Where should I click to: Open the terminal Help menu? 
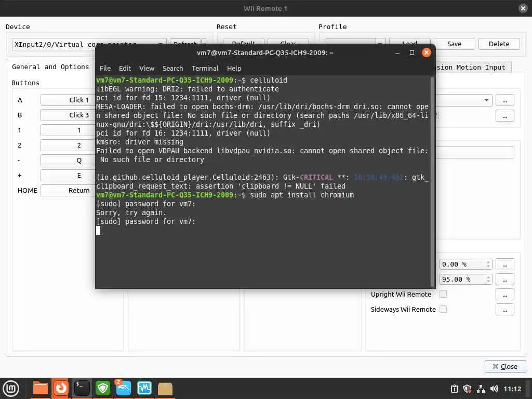[x=234, y=68]
